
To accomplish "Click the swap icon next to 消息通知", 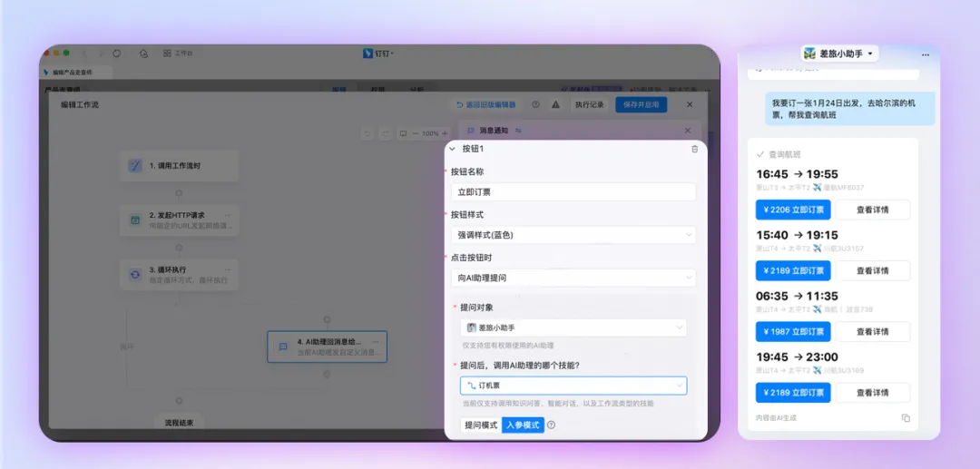I will pos(518,131).
